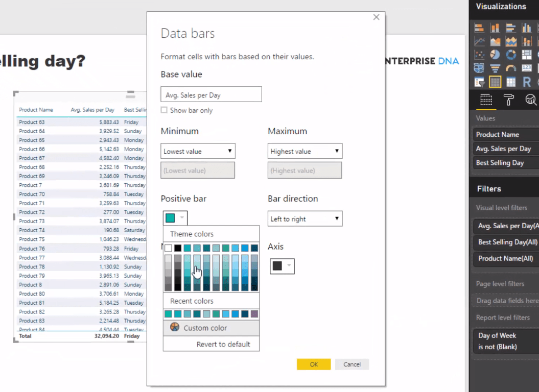Click the 32,094.20 total value
Image resolution: width=539 pixels, height=392 pixels.
107,336
